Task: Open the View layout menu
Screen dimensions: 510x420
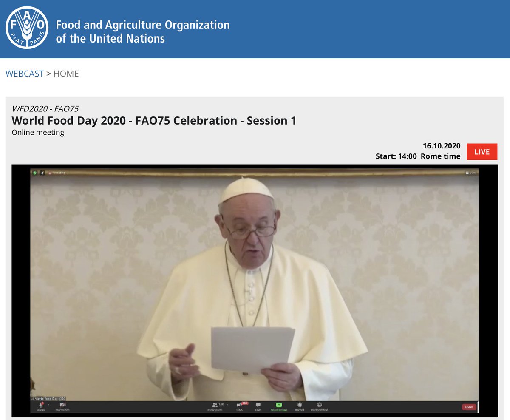Action: click(470, 173)
